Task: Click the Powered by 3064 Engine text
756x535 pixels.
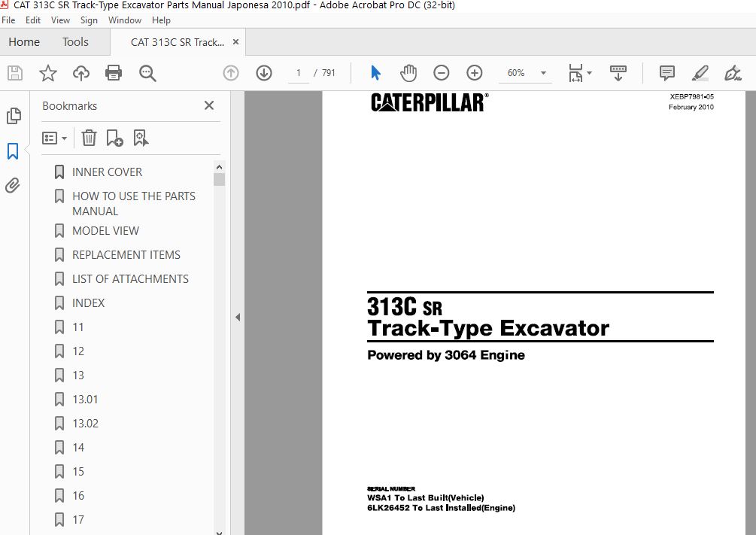Action: [x=446, y=355]
